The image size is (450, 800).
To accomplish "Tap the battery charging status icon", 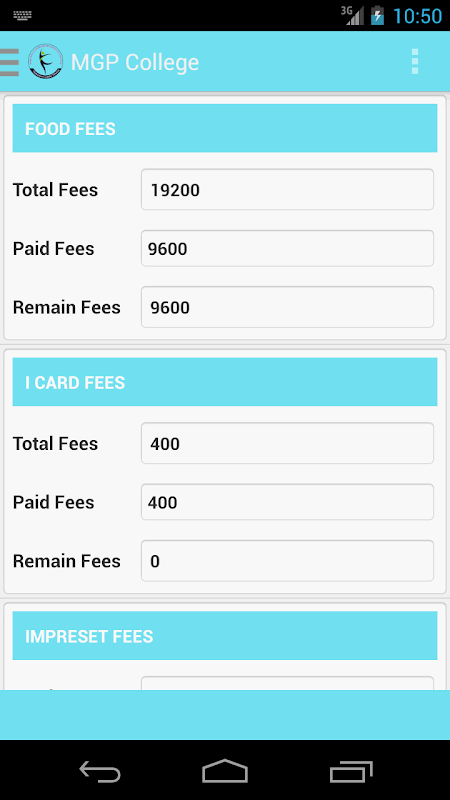I will [x=378, y=15].
